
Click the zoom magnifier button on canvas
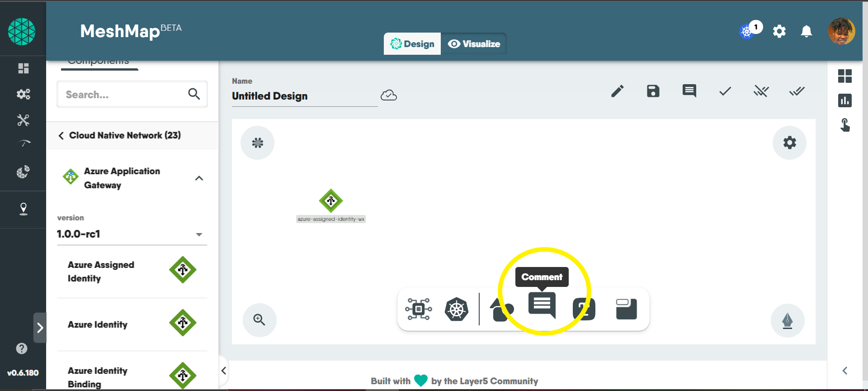259,320
